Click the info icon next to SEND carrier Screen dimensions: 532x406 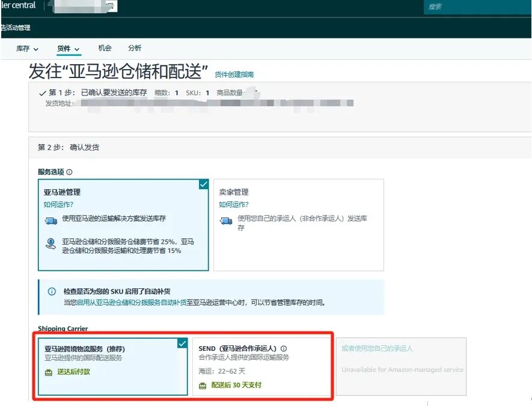click(x=283, y=347)
